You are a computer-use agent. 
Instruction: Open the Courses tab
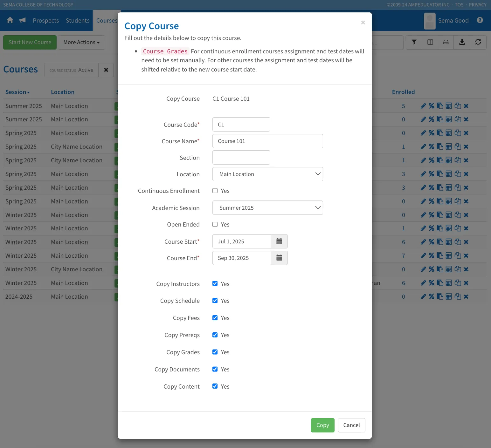click(107, 20)
